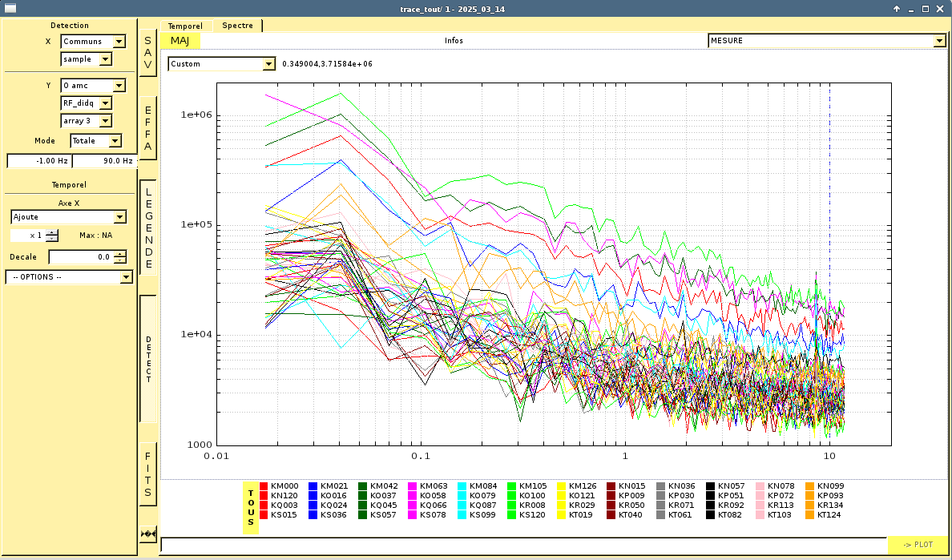Toggle the KM021 blue legend swatch
This screenshot has height=560, width=952.
(313, 486)
